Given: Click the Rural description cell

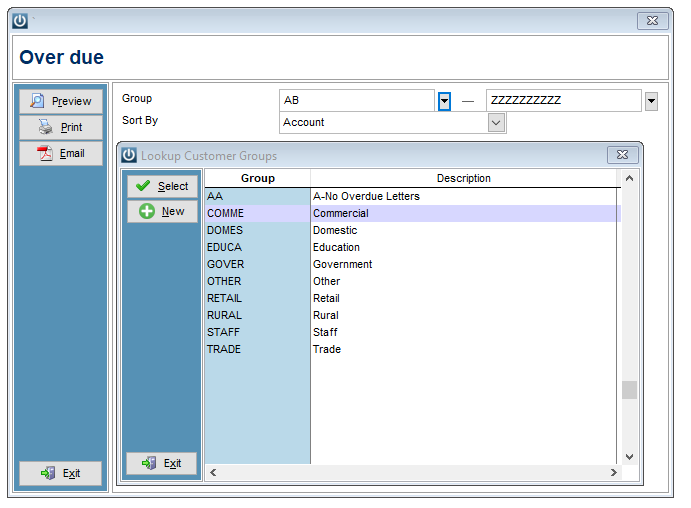Looking at the screenshot, I should tap(465, 315).
